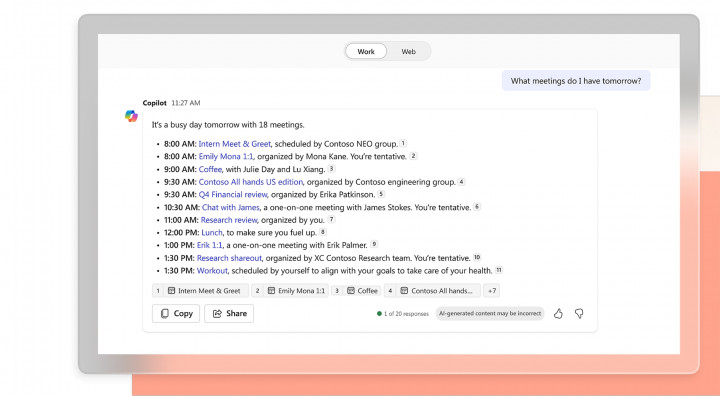Switch to the Work tab
720x396 pixels.
[366, 51]
